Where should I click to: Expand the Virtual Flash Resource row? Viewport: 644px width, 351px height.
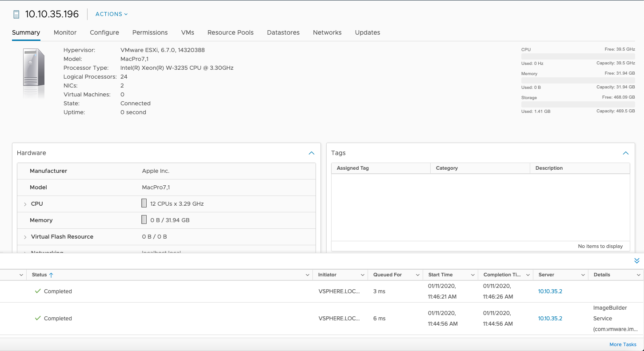25,237
